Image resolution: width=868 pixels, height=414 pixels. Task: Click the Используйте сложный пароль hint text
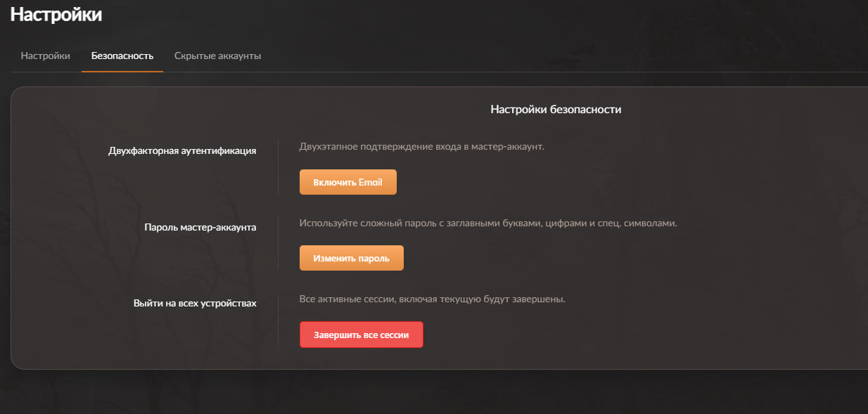(x=488, y=224)
